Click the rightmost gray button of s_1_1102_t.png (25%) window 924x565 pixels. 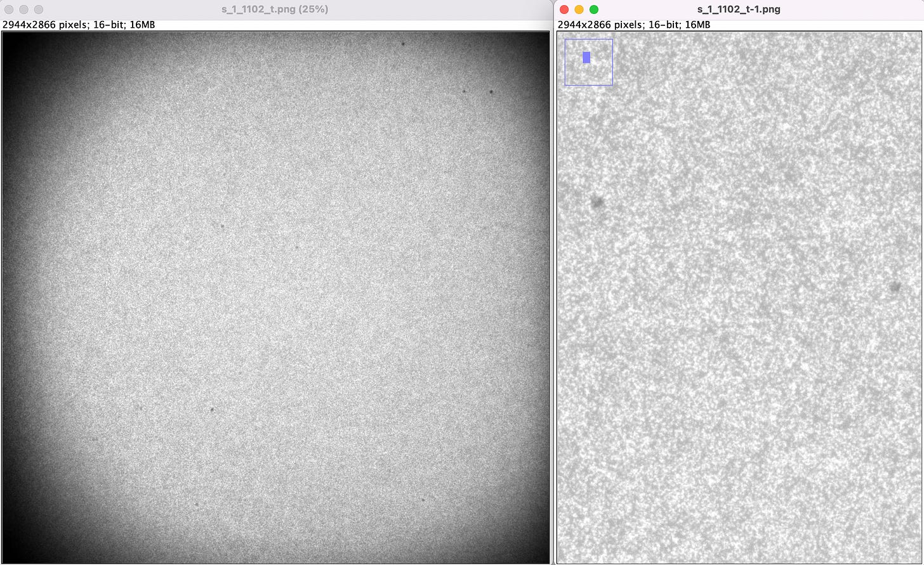[x=39, y=10]
